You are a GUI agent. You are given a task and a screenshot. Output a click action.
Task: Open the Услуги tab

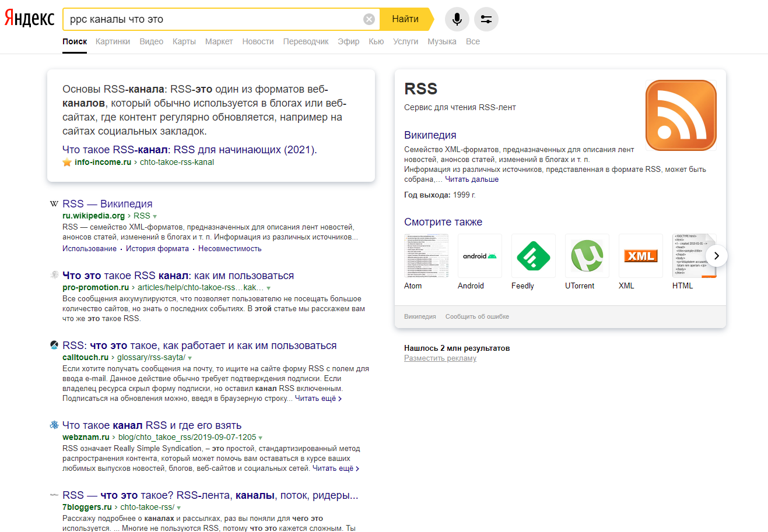(406, 41)
